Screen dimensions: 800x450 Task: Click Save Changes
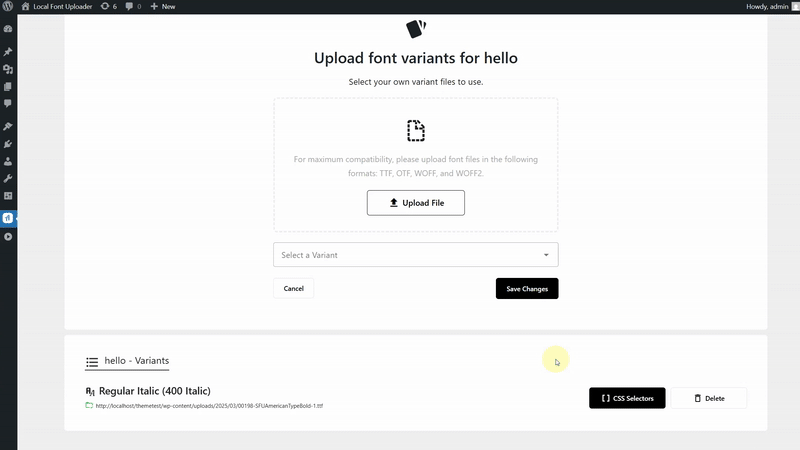[x=527, y=289]
